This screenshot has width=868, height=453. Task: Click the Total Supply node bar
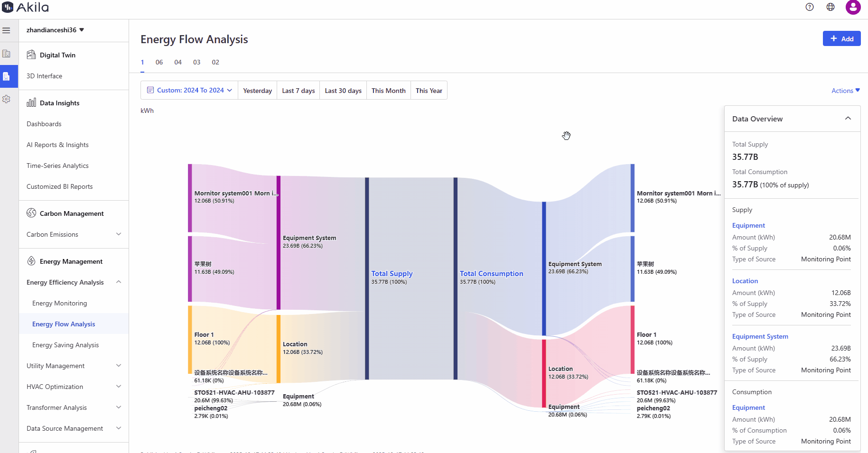[367, 278]
